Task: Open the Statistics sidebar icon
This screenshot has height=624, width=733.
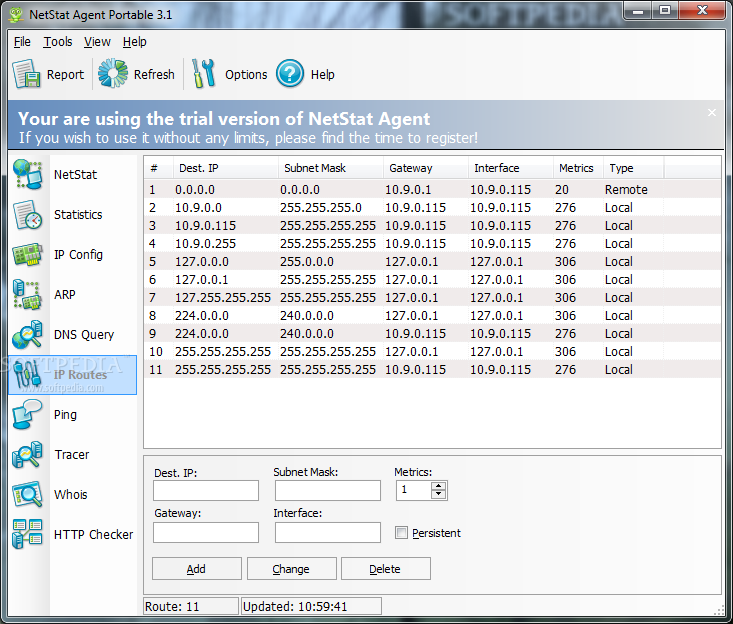Action: point(28,215)
